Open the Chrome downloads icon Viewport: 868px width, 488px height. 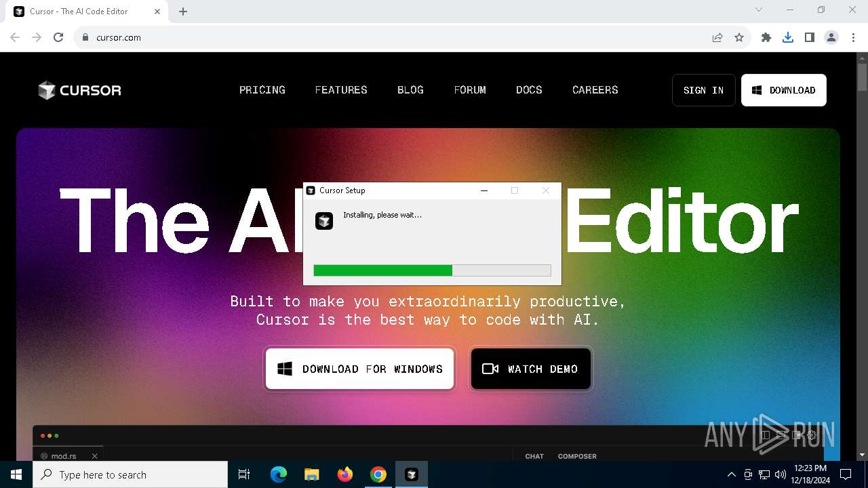click(788, 37)
